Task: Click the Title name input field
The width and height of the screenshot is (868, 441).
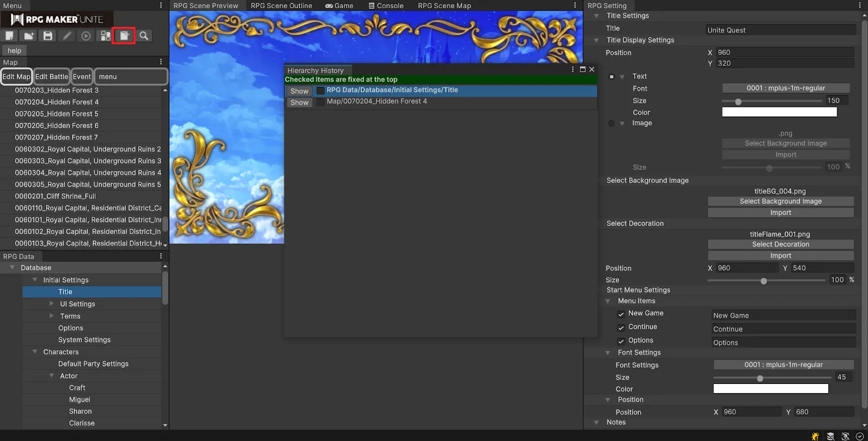Action: 780,30
